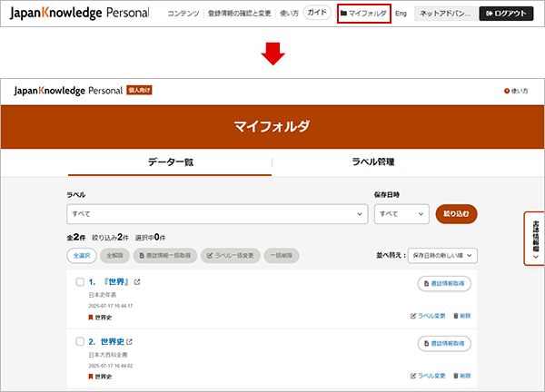Open 登録情報の確認と変更 page
545x392 pixels.
pos(239,14)
